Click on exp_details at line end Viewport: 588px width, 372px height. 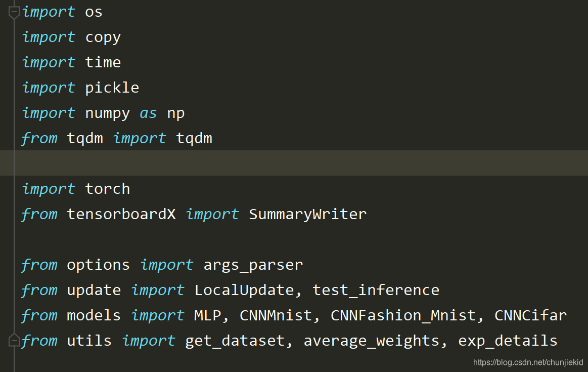pyautogui.click(x=508, y=341)
